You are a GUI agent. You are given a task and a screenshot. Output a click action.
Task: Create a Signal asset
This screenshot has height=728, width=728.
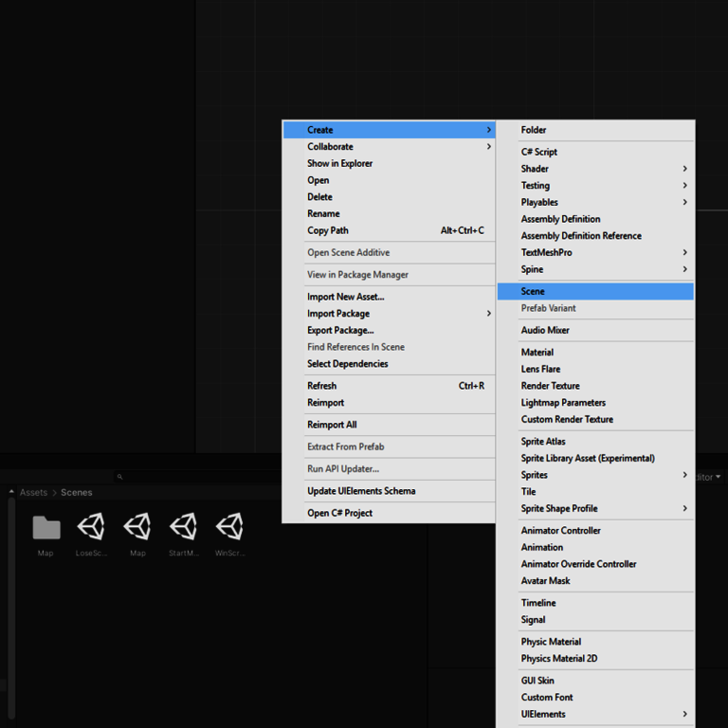click(595, 620)
